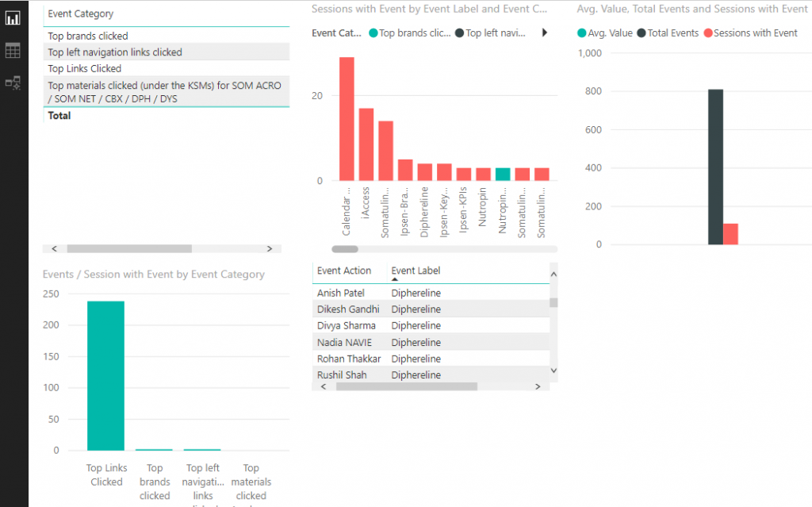Open Data view from the sidebar
The width and height of the screenshot is (812, 507).
point(13,50)
